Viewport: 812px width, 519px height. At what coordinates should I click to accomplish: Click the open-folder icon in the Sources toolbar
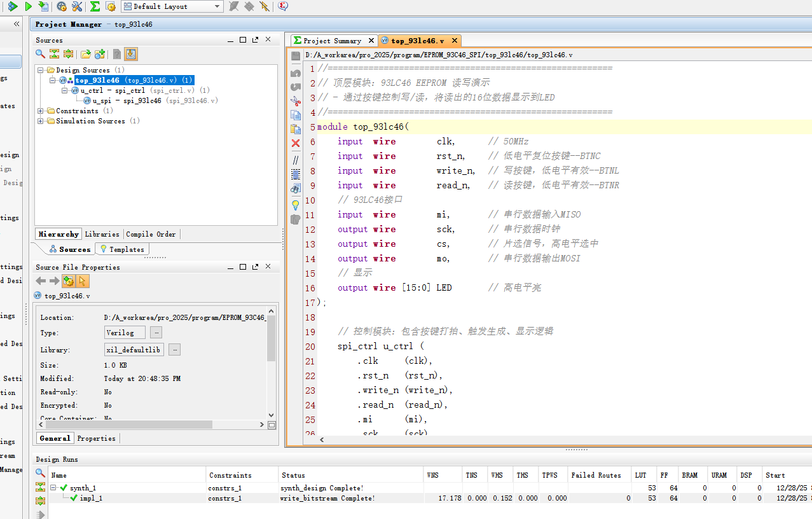pos(85,54)
